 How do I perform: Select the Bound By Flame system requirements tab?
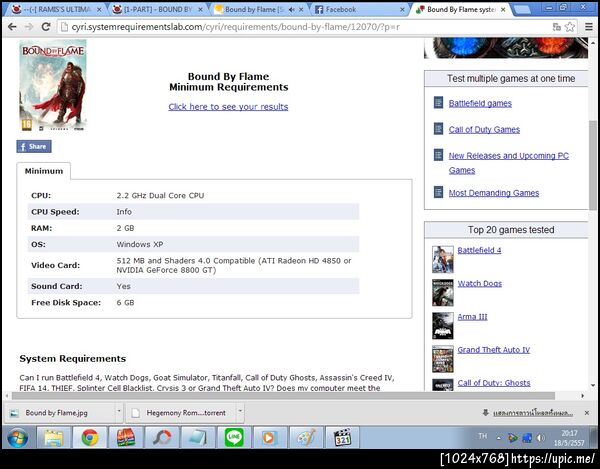461,10
